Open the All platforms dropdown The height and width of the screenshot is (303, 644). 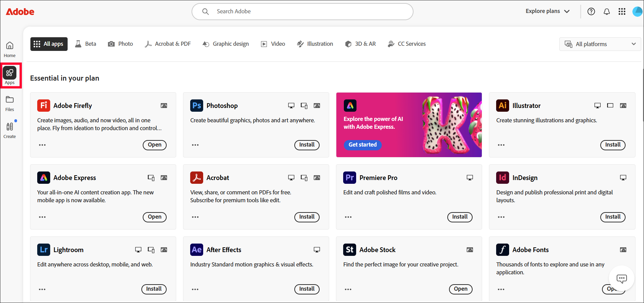pyautogui.click(x=600, y=44)
